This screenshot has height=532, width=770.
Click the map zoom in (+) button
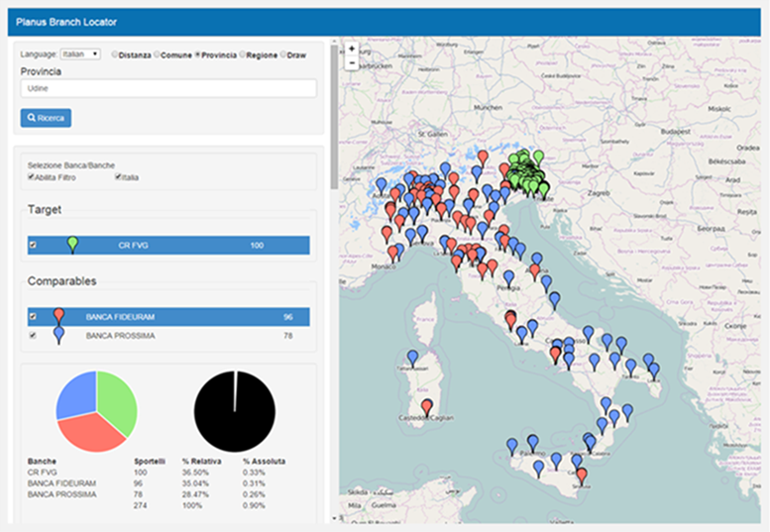(352, 48)
